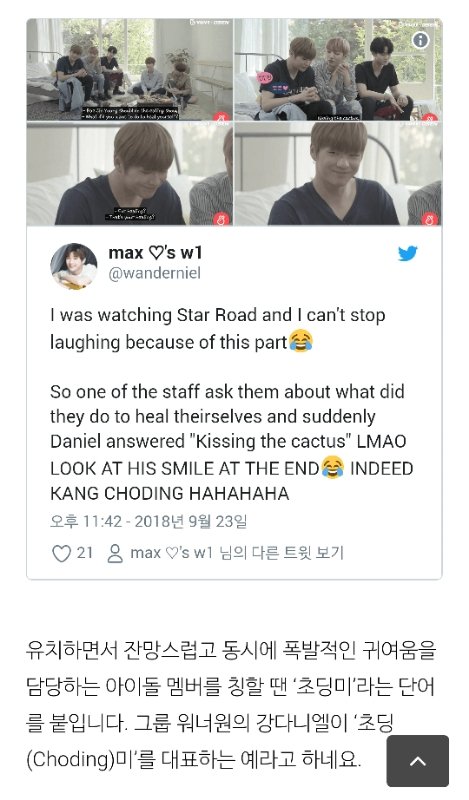
Task: Click the 21 likes count
Action: coord(85,553)
